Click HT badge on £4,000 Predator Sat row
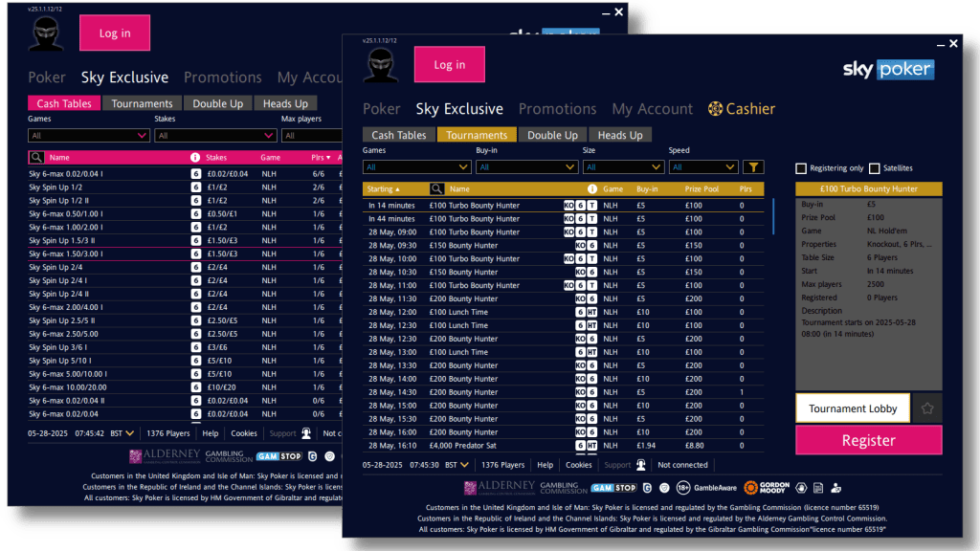980x551 pixels. [591, 446]
